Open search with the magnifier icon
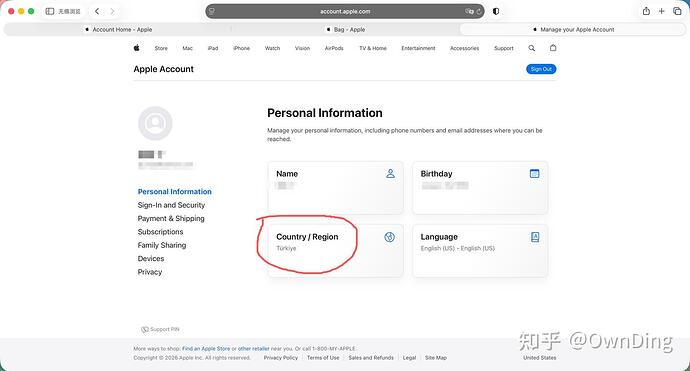 click(532, 48)
